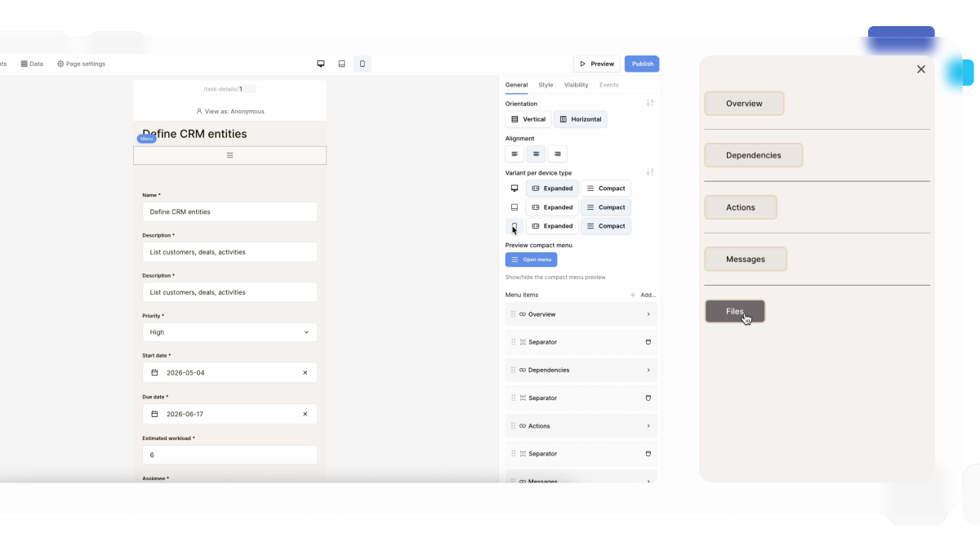Choose Compact variant for mobile row
Screen dimensions: 980x551
point(606,226)
